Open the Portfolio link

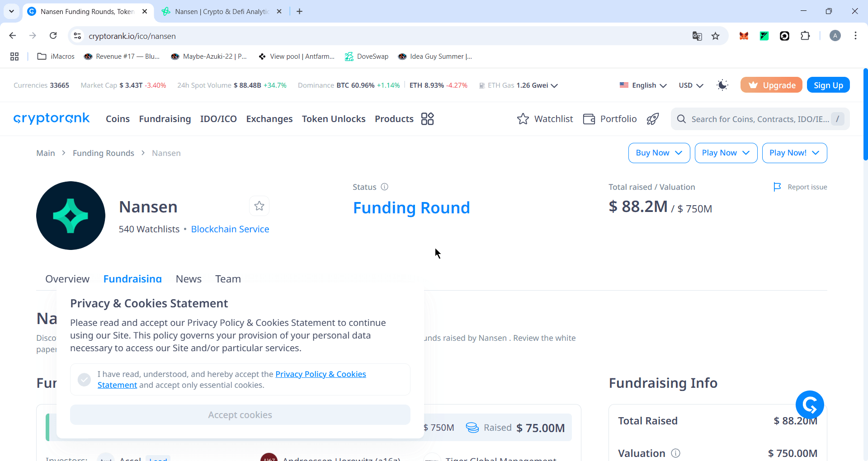610,119
